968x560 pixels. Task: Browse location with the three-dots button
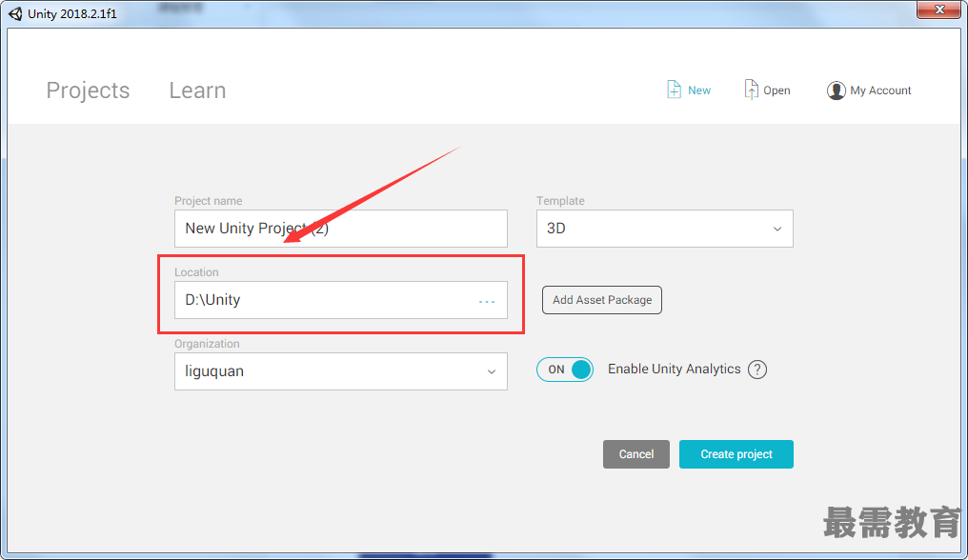coord(487,301)
